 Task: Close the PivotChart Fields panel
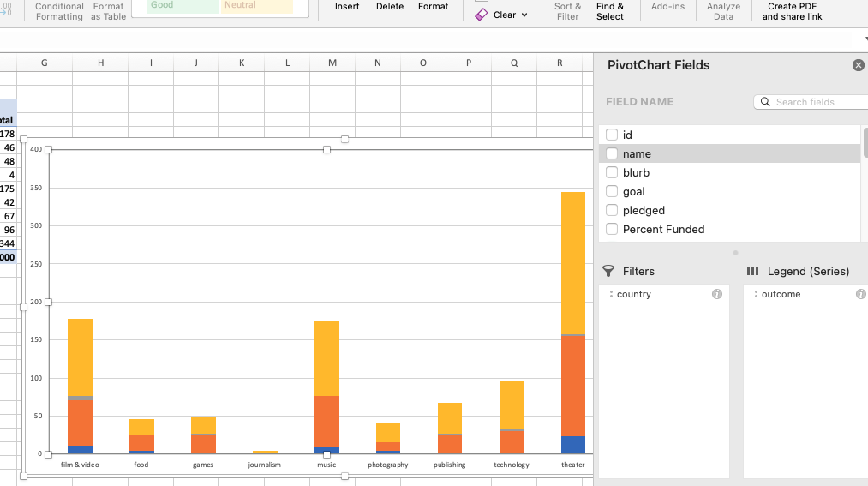click(858, 65)
